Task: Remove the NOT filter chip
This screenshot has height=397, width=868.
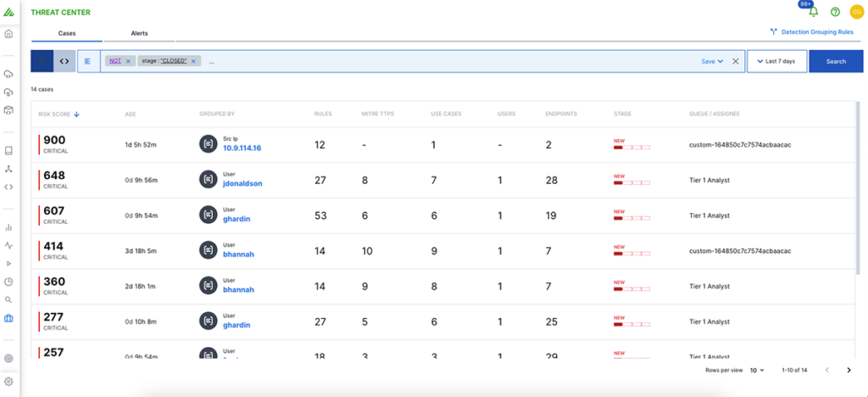Action: (x=128, y=61)
